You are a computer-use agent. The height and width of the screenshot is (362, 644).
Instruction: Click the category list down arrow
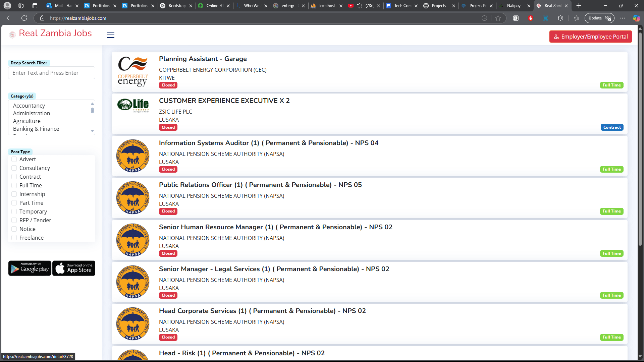click(x=92, y=131)
